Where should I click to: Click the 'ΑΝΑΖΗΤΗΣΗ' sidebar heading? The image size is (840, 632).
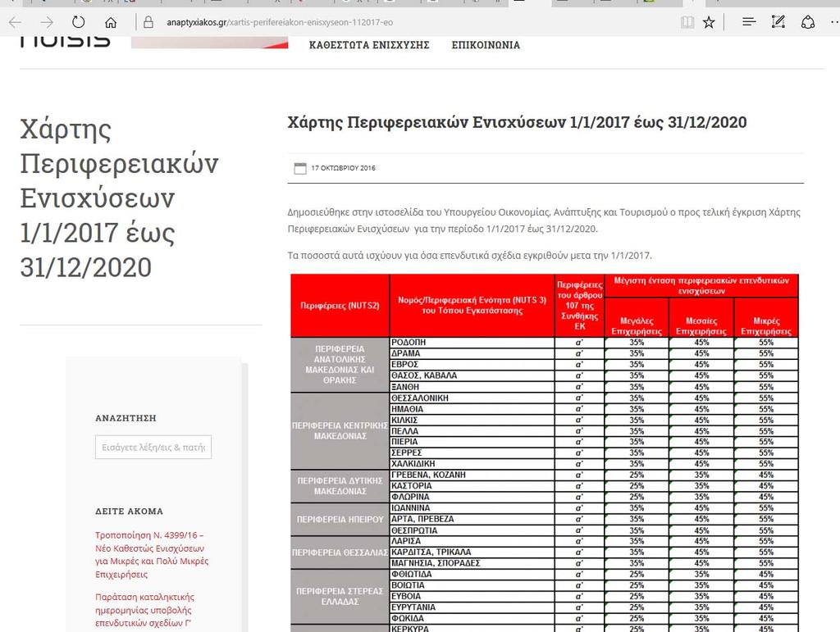(x=126, y=418)
